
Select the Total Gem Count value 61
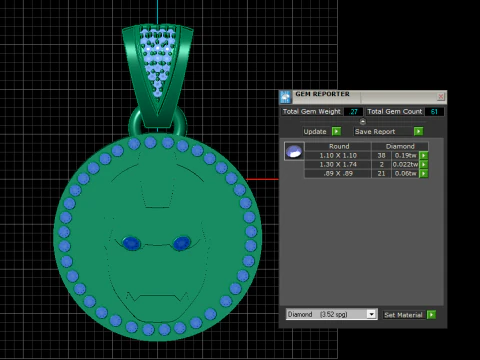[x=434, y=112]
